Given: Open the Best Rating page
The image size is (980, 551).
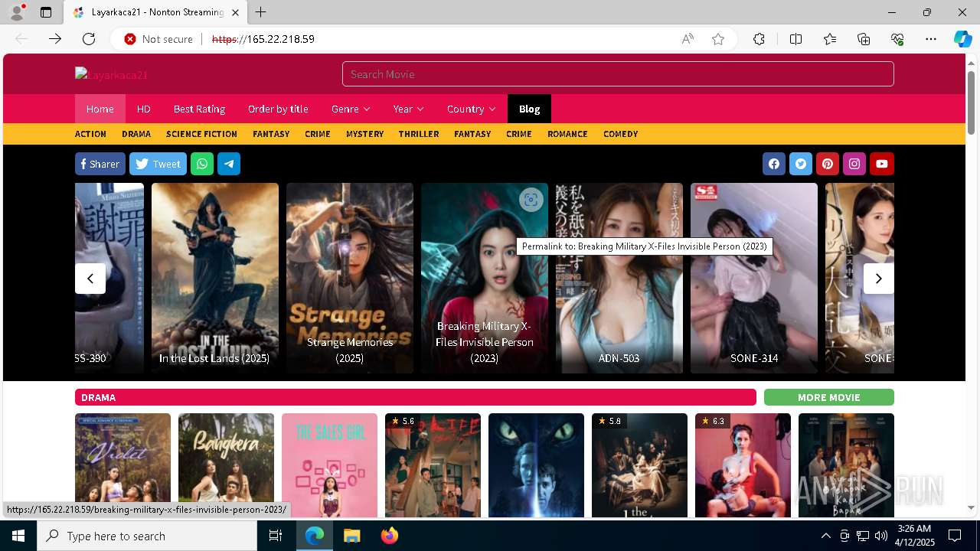Looking at the screenshot, I should pos(199,109).
